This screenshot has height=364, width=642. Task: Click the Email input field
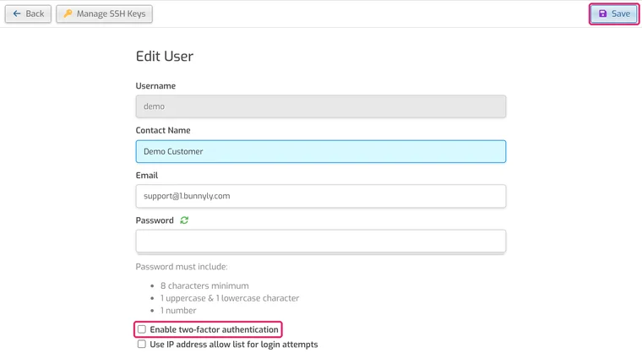(321, 196)
